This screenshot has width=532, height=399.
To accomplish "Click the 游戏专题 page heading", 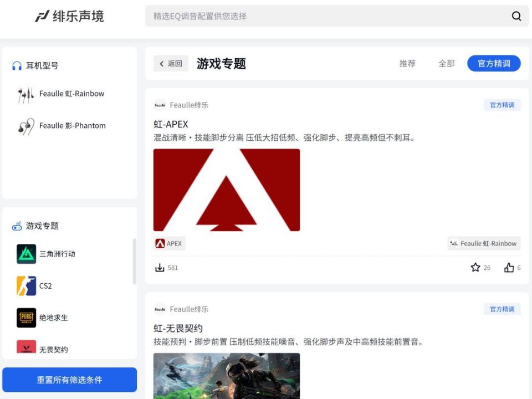I will pyautogui.click(x=221, y=63).
